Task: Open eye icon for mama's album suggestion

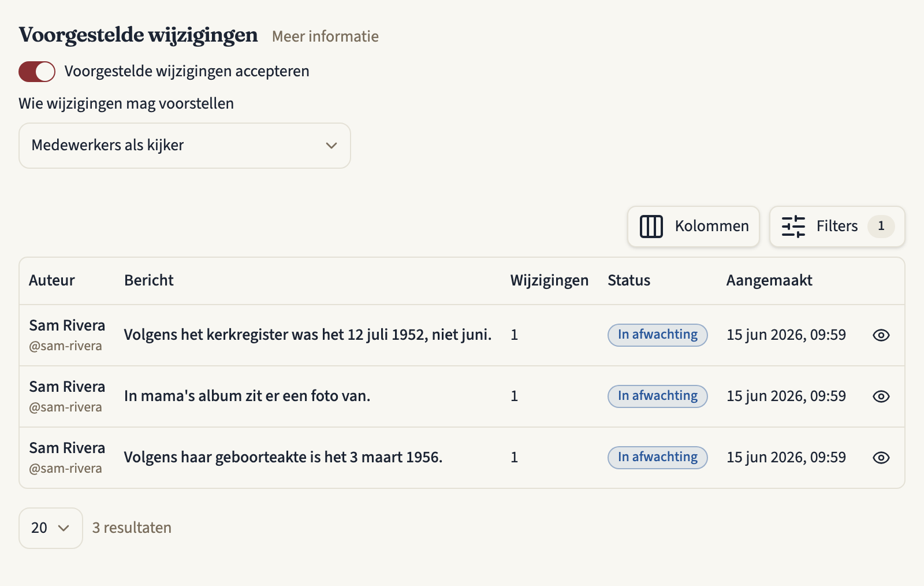Action: tap(881, 396)
